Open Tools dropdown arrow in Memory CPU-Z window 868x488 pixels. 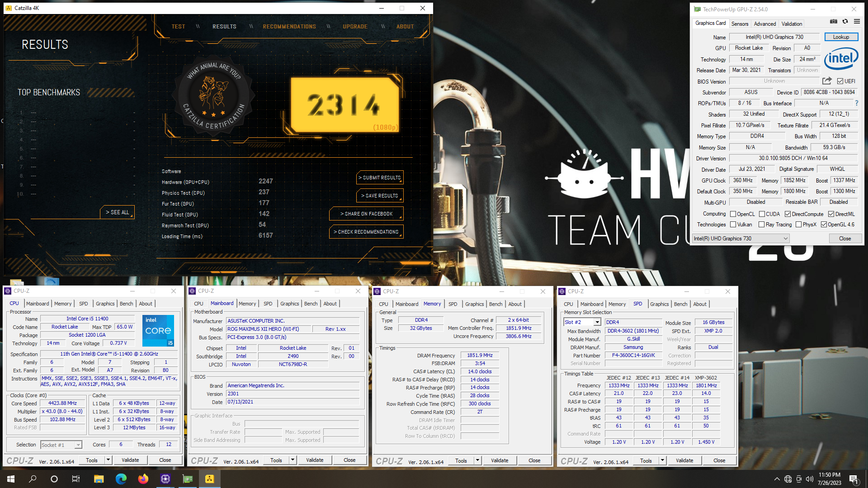[x=477, y=460]
